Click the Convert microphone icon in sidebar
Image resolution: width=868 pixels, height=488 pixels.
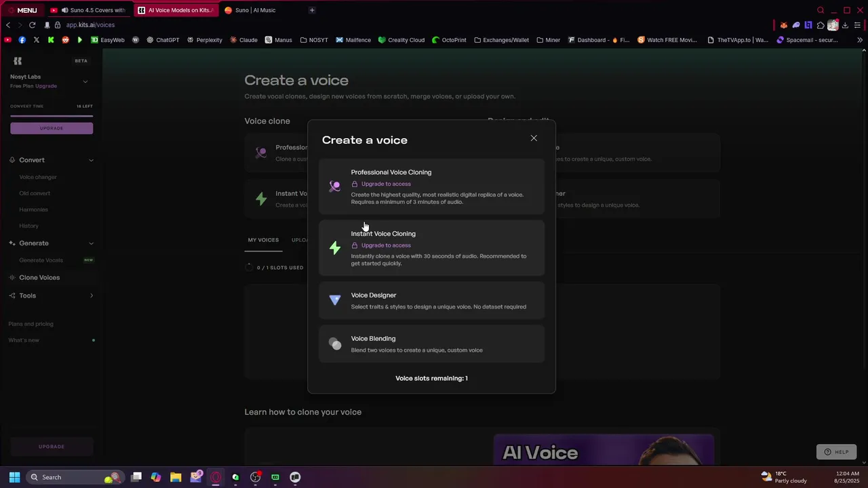(12, 160)
